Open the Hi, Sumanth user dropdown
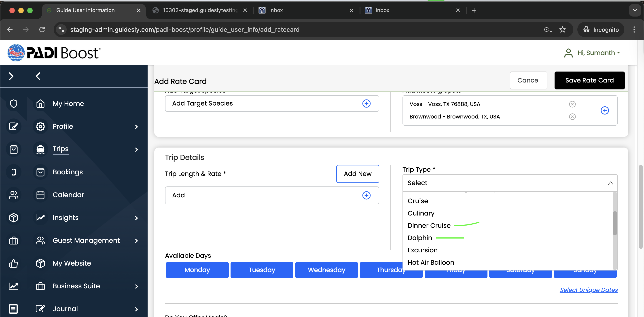 point(599,53)
